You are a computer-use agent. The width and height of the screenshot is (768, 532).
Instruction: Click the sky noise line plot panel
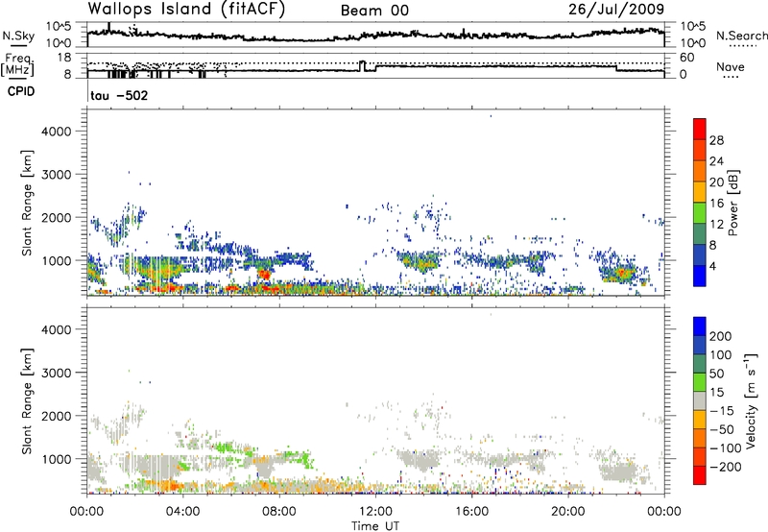click(375, 35)
